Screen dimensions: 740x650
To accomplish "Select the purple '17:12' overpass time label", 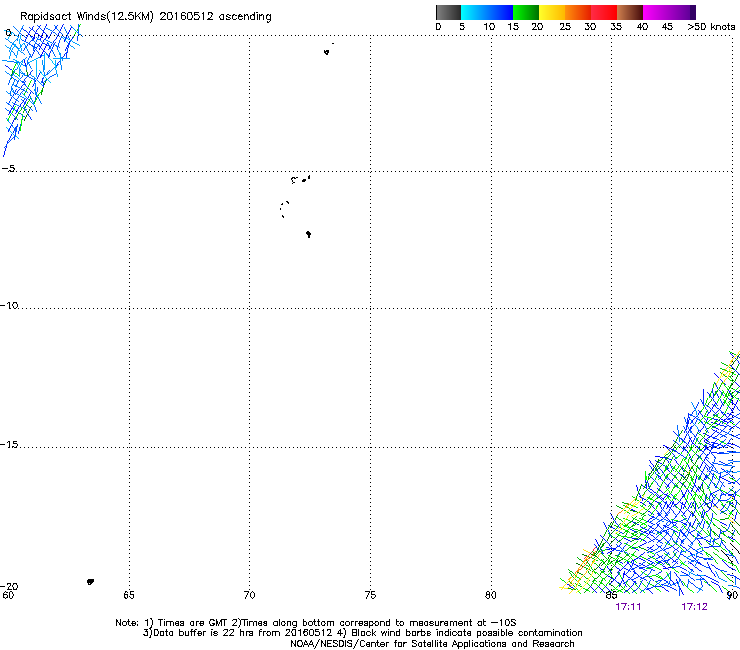I will [694, 607].
